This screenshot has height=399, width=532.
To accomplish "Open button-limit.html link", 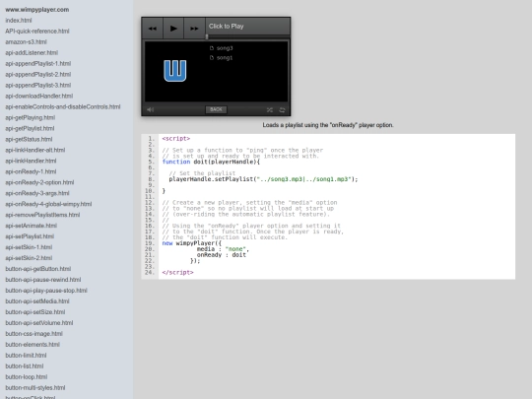I will [x=27, y=356].
